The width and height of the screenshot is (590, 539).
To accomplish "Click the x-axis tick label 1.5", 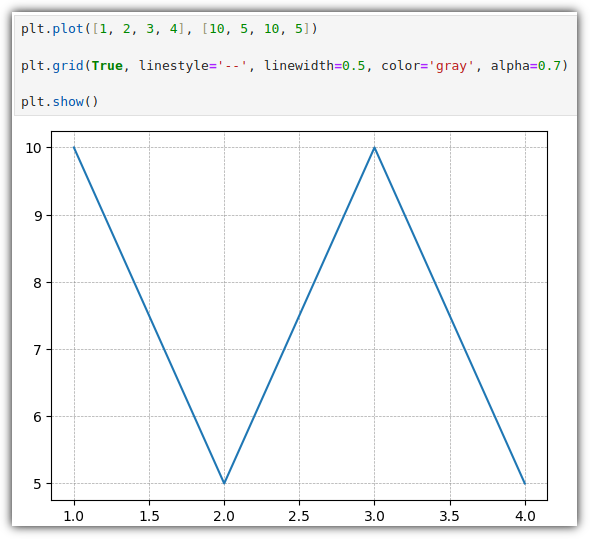I will (149, 516).
